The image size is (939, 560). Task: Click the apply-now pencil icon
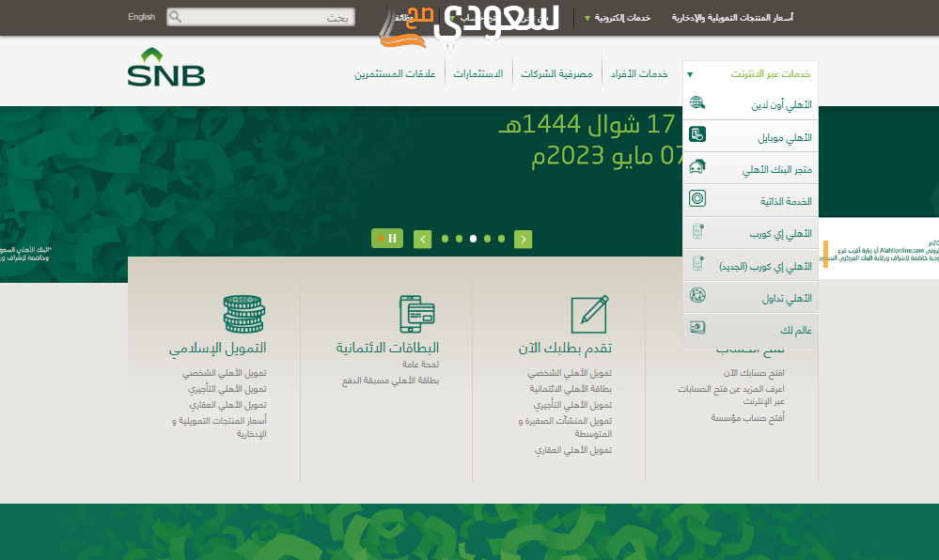[x=590, y=314]
